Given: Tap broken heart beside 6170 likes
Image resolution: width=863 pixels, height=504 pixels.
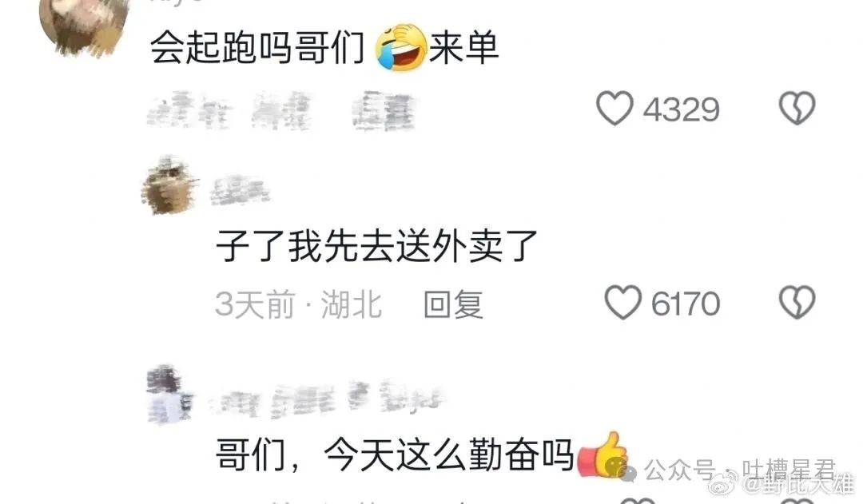Looking at the screenshot, I should pyautogui.click(x=797, y=302).
